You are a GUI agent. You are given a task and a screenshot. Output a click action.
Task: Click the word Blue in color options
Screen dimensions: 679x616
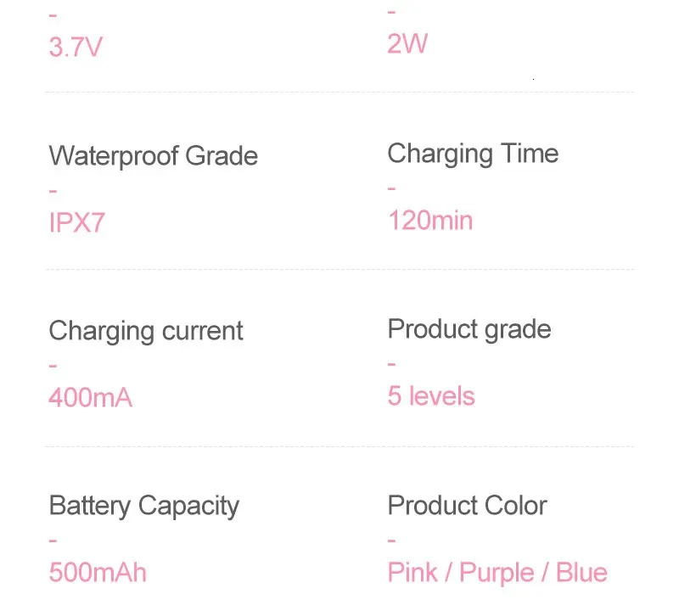[x=582, y=573]
